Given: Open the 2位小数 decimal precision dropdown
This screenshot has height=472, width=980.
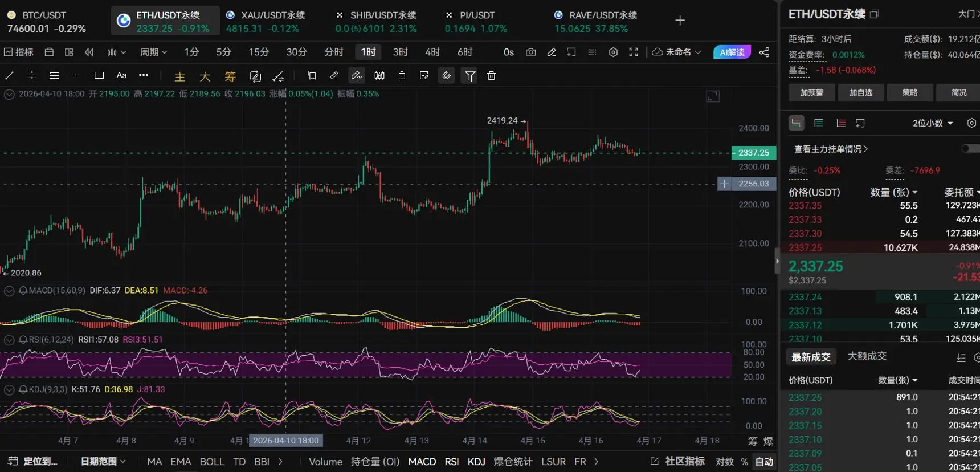Looking at the screenshot, I should (933, 123).
